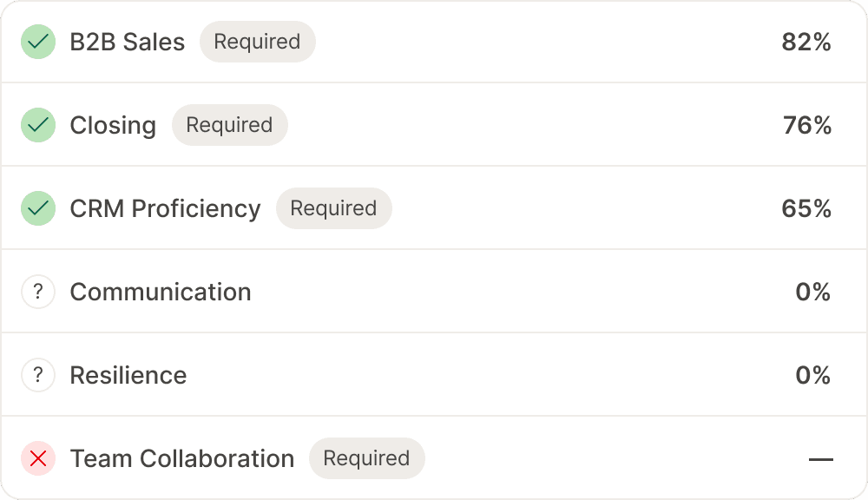This screenshot has height=500, width=868.
Task: Select the Communication skill name
Action: pos(161,292)
